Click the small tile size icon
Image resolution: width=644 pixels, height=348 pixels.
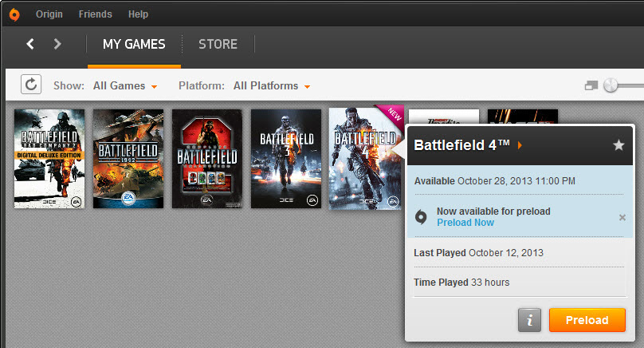tap(591, 85)
